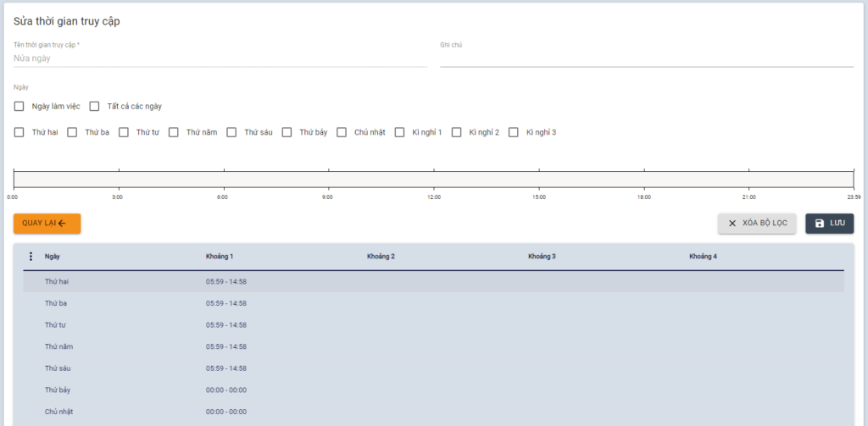
Task: Click the Tên thời gian truy cập field
Action: click(x=220, y=58)
